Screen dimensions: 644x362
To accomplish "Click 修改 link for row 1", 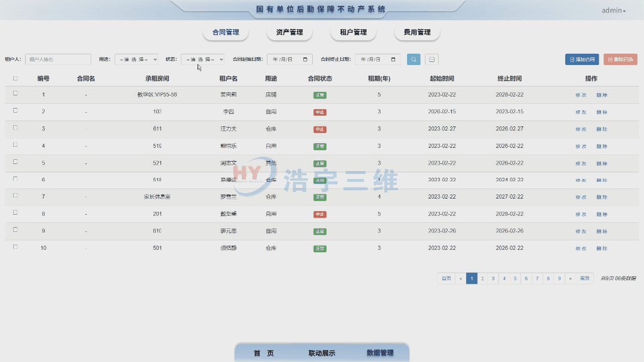I will (x=581, y=95).
